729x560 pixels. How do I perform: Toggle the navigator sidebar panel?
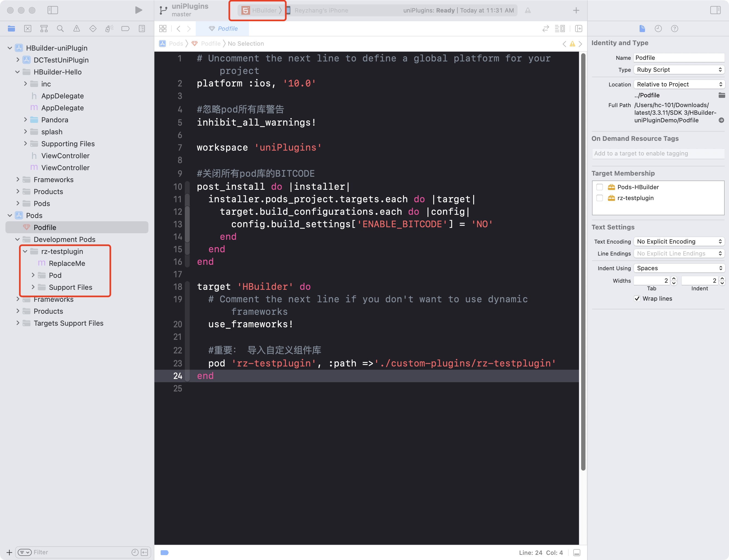(x=53, y=10)
